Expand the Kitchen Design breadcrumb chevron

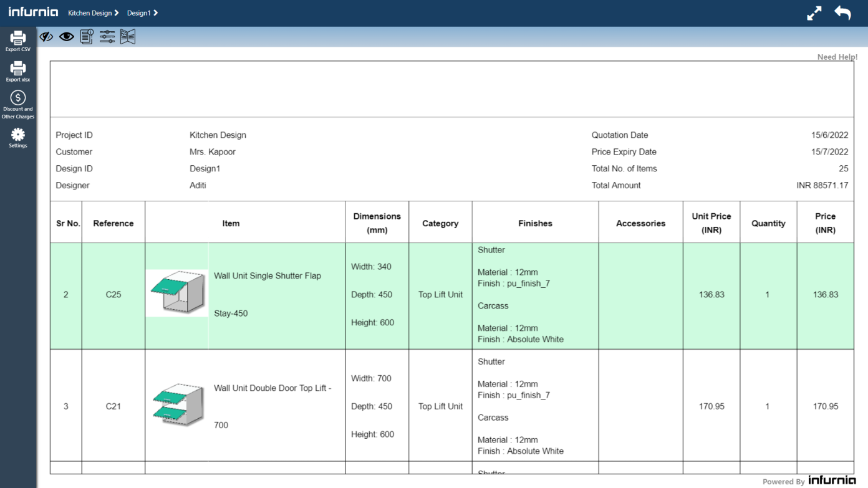[115, 12]
